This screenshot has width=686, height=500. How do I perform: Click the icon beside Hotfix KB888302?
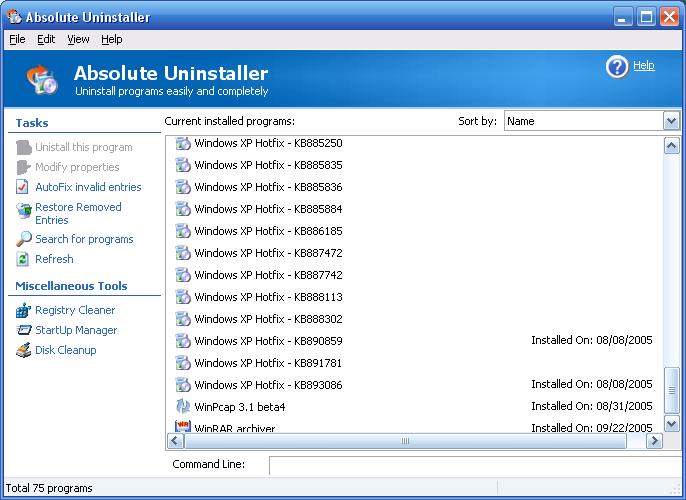point(183,319)
